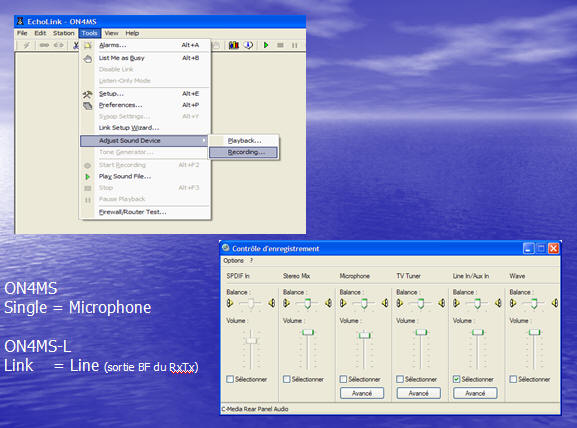Click the stop toolbar button

(280, 45)
